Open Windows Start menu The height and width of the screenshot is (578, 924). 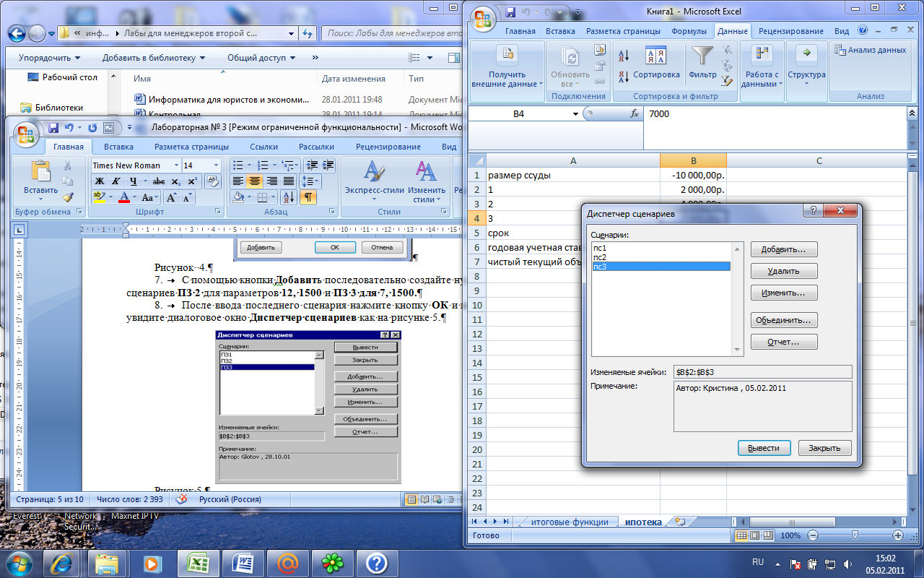(x=18, y=562)
